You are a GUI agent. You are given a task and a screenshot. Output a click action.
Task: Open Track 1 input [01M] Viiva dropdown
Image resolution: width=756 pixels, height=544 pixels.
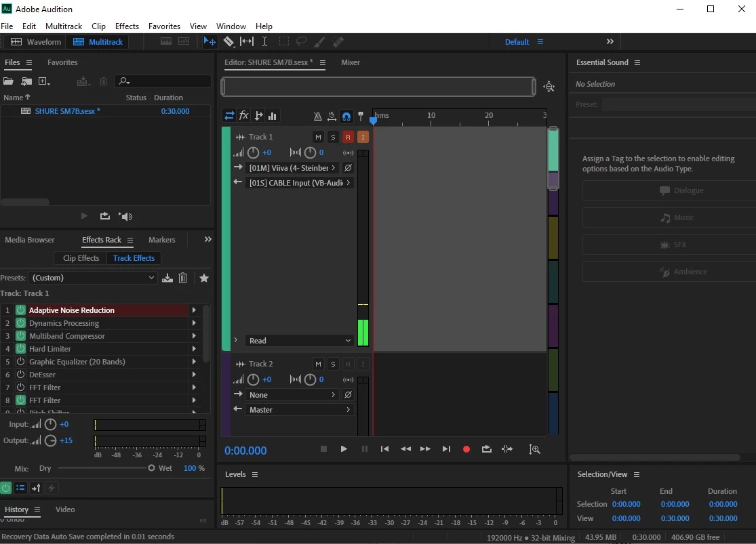pos(292,168)
